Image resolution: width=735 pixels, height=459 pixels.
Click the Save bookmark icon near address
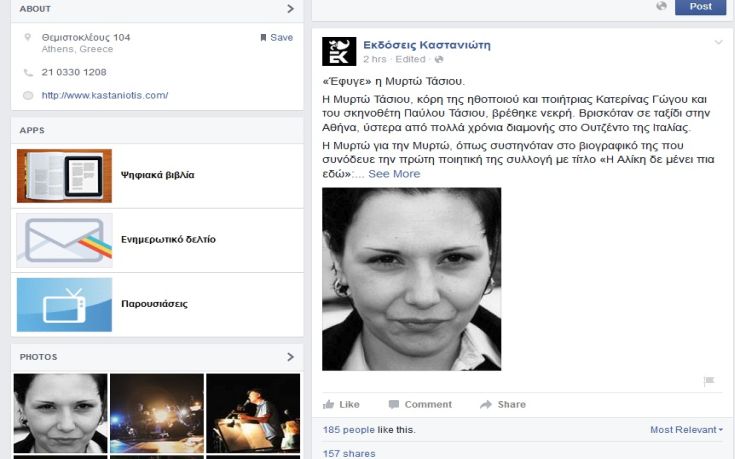[263, 38]
